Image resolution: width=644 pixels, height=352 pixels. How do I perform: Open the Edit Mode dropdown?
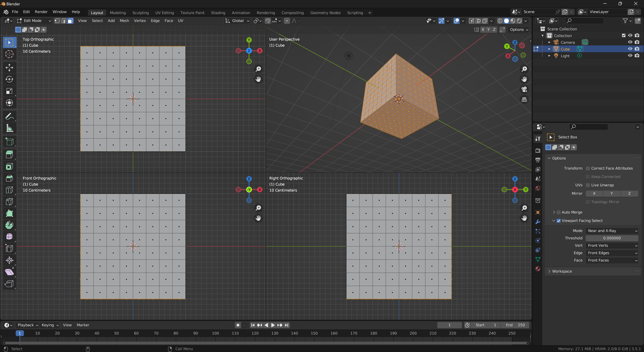(34, 21)
